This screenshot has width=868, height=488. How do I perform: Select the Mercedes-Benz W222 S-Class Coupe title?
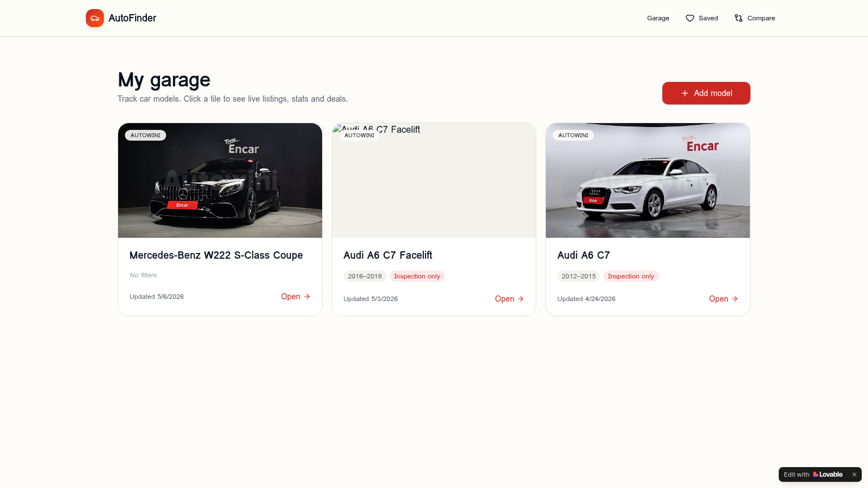point(216,255)
